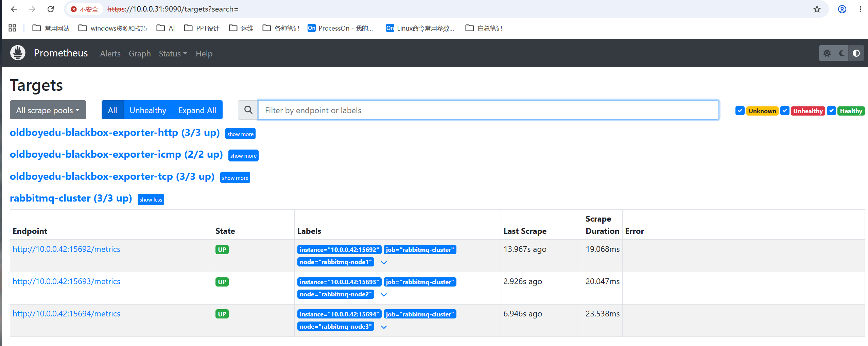
Task: Show more for oldboyedu-blackbox-exporter-tcp
Action: tap(235, 177)
